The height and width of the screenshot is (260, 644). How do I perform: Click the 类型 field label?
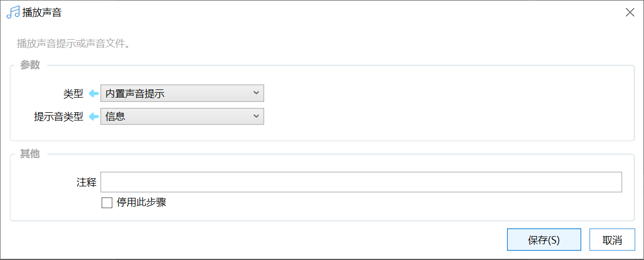point(73,94)
